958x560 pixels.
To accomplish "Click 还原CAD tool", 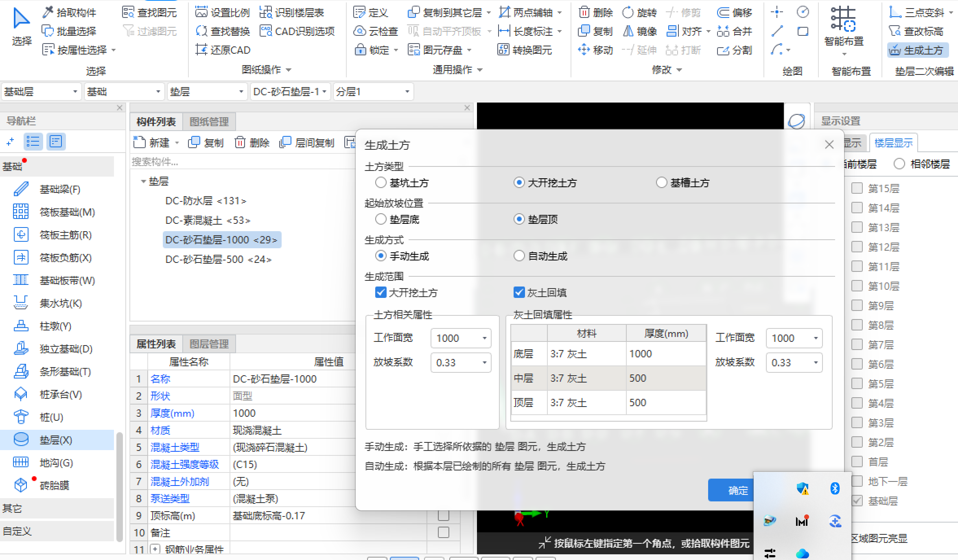I will pos(223,50).
